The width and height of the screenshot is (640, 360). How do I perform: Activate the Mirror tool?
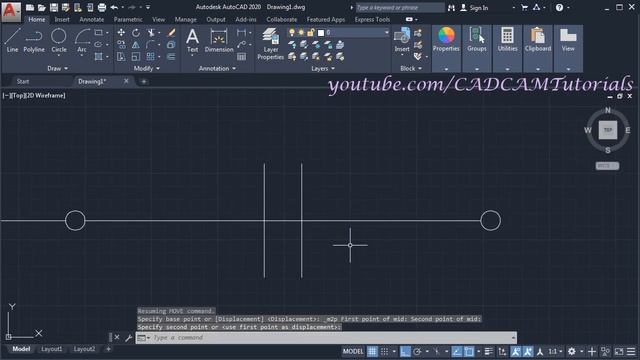click(x=136, y=44)
